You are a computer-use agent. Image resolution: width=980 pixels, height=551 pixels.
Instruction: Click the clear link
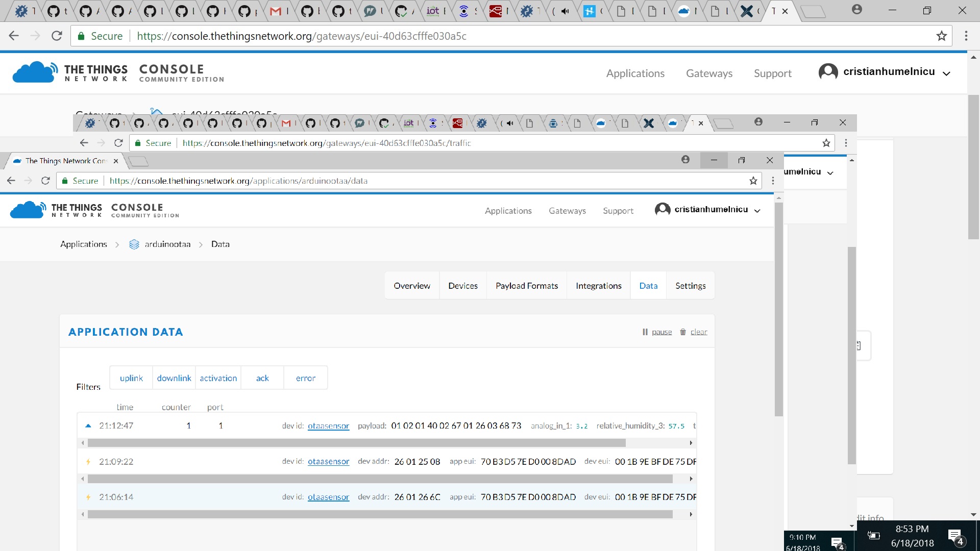[x=699, y=332]
